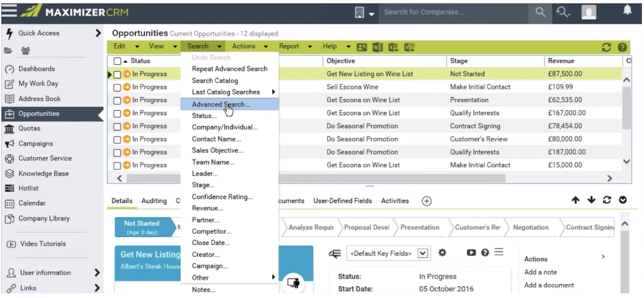Open the advanced search magnifier icon
The width and height of the screenshot is (644, 298).
click(x=563, y=12)
